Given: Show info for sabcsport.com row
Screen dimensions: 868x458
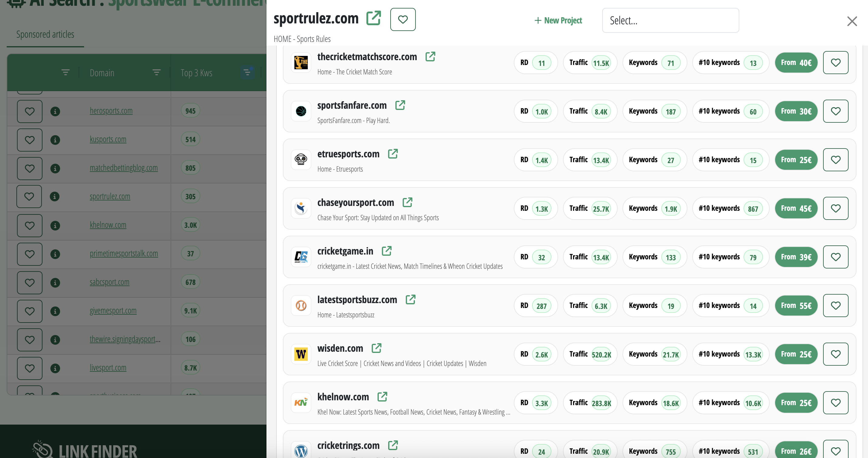Looking at the screenshot, I should [55, 283].
